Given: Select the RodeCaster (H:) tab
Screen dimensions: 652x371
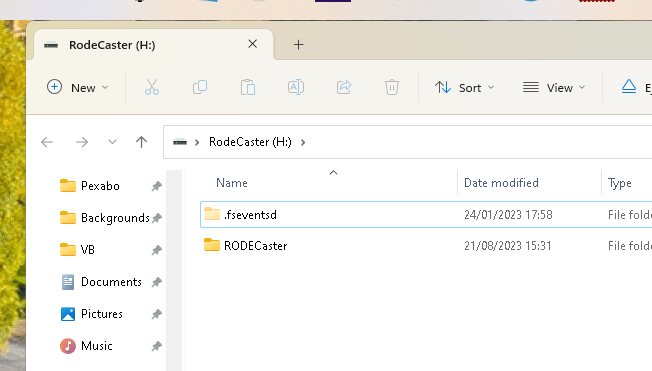Looking at the screenshot, I should coord(153,45).
